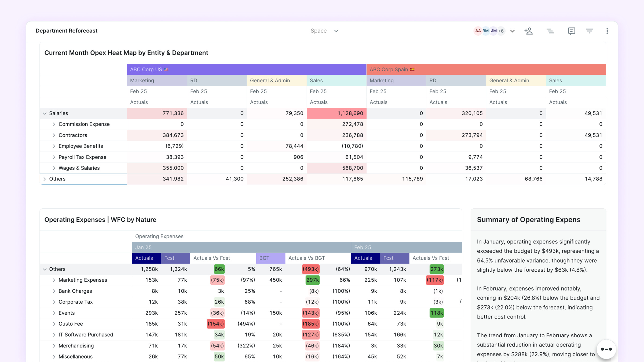Expand Others row in heat map
The image size is (644, 362).
click(45, 179)
